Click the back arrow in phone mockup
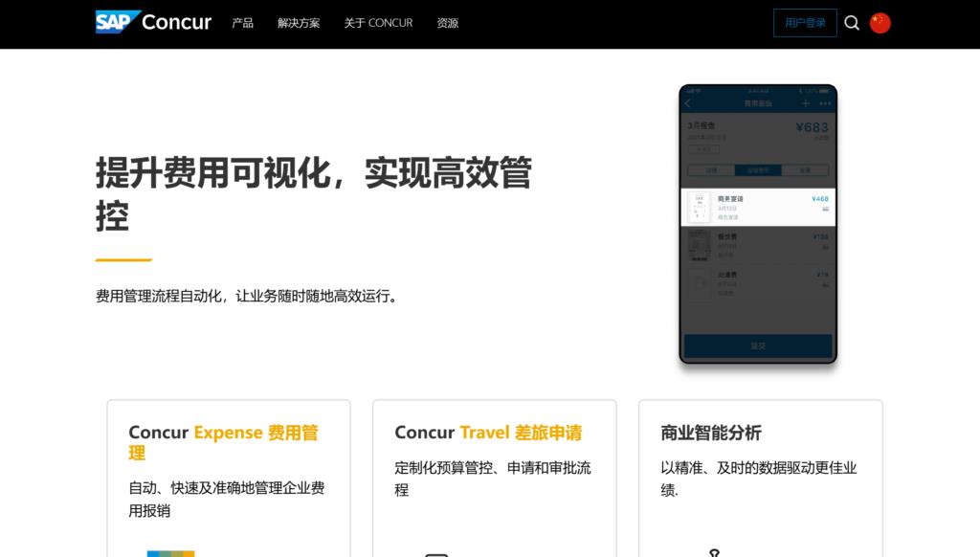This screenshot has width=980, height=557. point(688,103)
